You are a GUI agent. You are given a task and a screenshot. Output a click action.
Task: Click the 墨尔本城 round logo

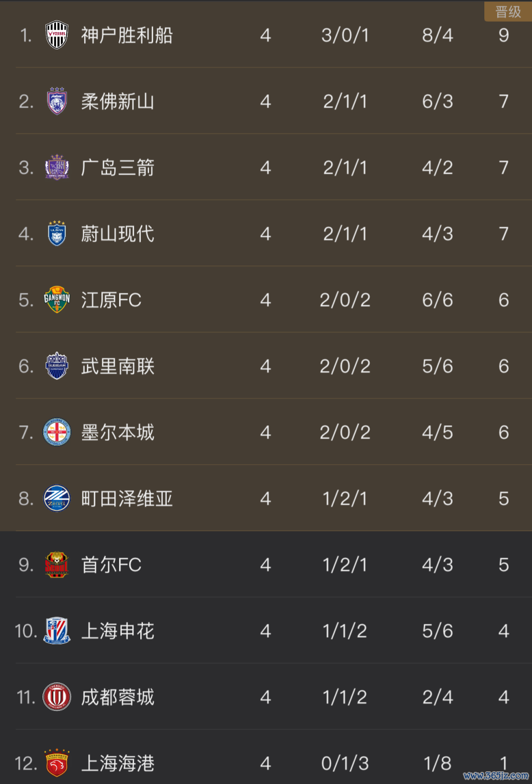pos(57,432)
